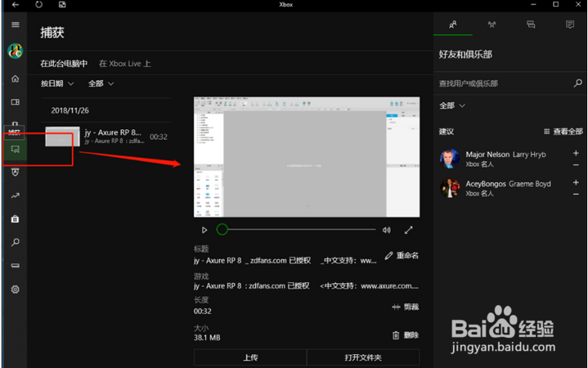This screenshot has height=368, width=588.
Task: Rename the capture with 重命名
Action: point(402,255)
